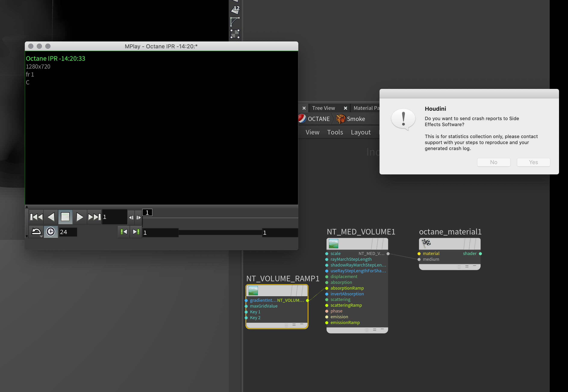Step back one frame in MPlay
This screenshot has height=392, width=568.
click(x=131, y=217)
